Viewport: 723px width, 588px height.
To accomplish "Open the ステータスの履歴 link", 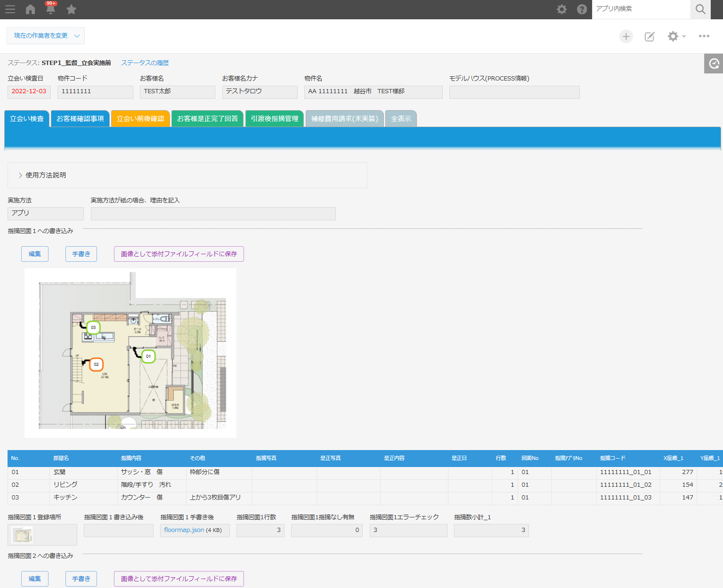I will pos(145,63).
